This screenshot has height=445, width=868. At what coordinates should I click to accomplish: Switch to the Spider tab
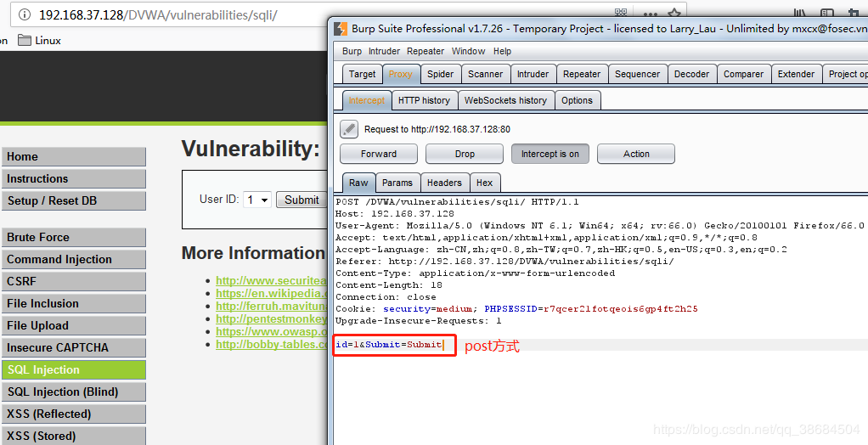(x=440, y=74)
